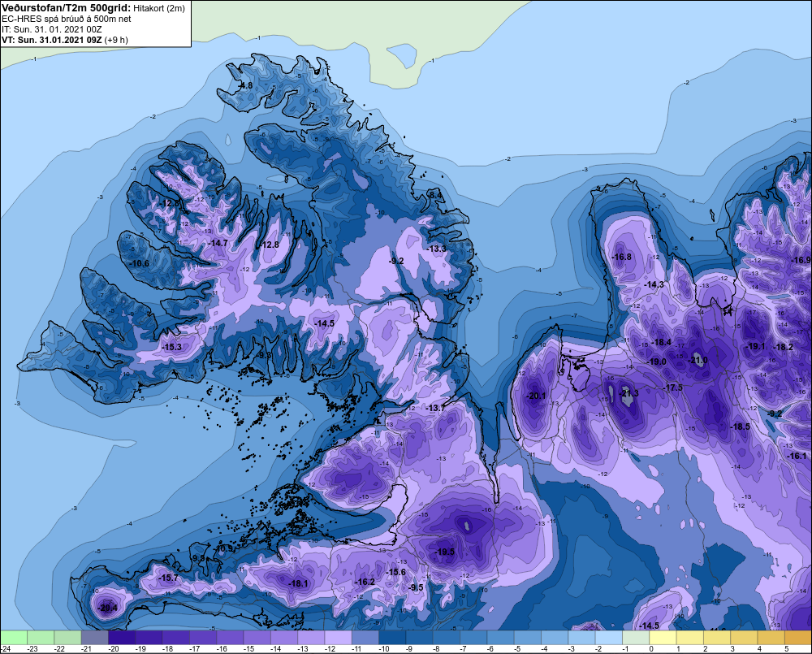Click the -21.3 temperature value
This screenshot has height=654, width=812.
[628, 393]
